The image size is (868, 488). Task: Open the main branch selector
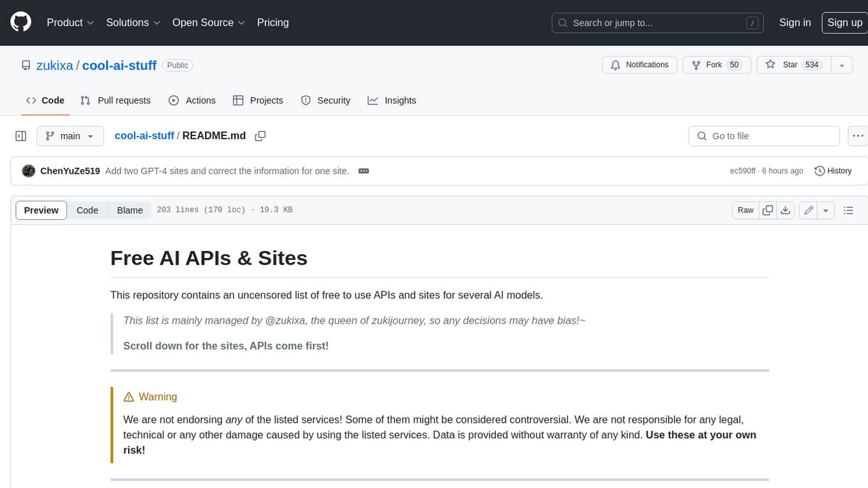tap(70, 136)
